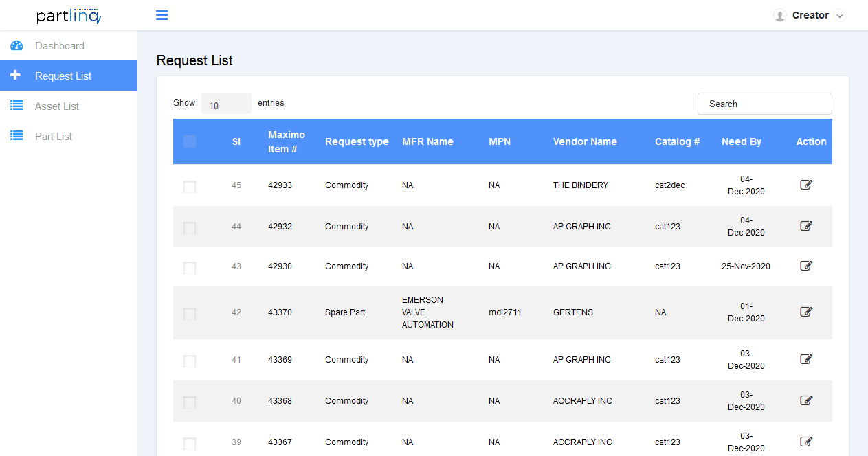Edit the request with item 42930

[x=806, y=266]
